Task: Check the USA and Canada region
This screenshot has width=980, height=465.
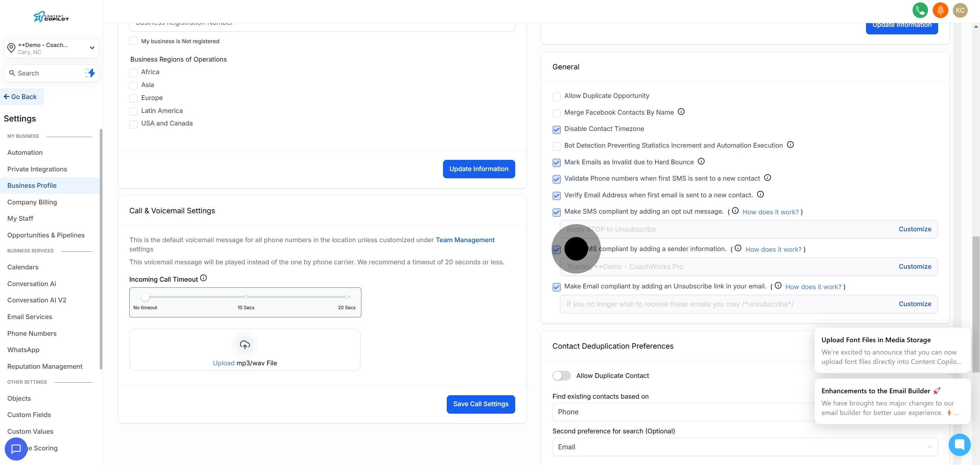Action: (x=133, y=124)
